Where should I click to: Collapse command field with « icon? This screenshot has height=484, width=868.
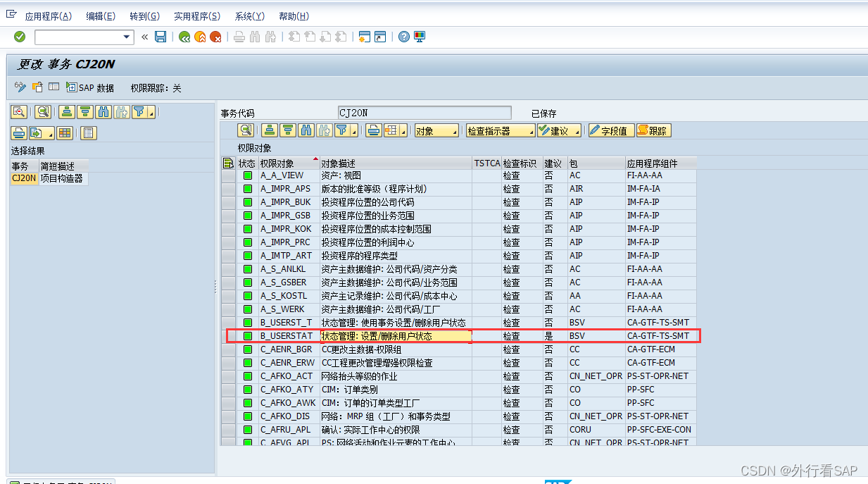pos(145,37)
